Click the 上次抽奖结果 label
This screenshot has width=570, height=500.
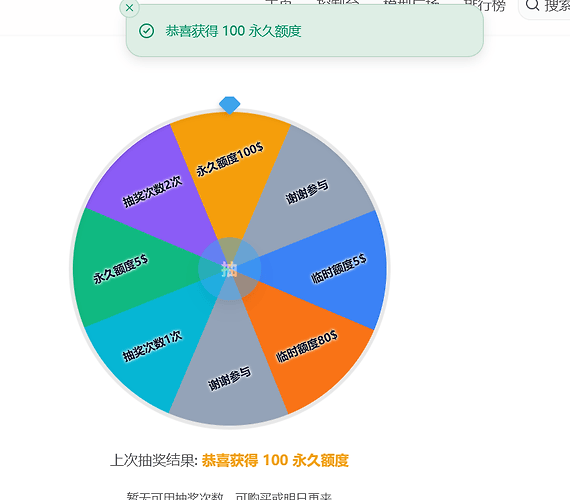tap(154, 460)
